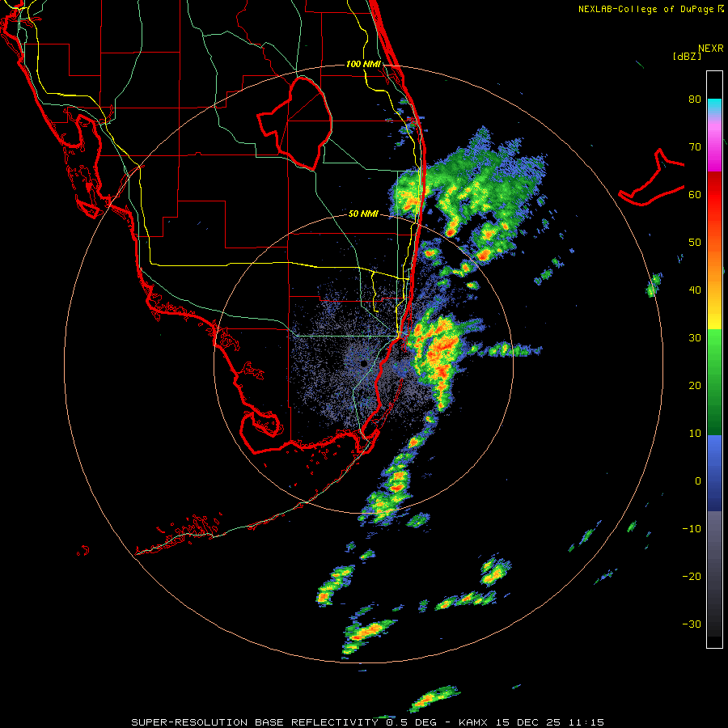
Task: Click the -20 dBZ scale value
Action: (x=692, y=577)
